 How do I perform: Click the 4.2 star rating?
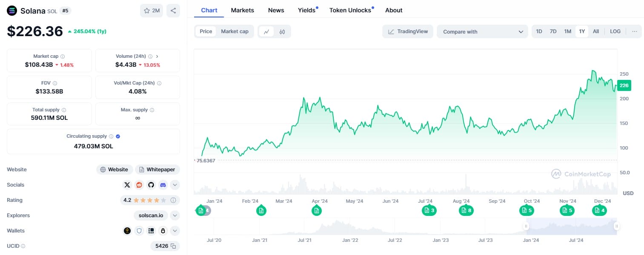click(x=145, y=200)
